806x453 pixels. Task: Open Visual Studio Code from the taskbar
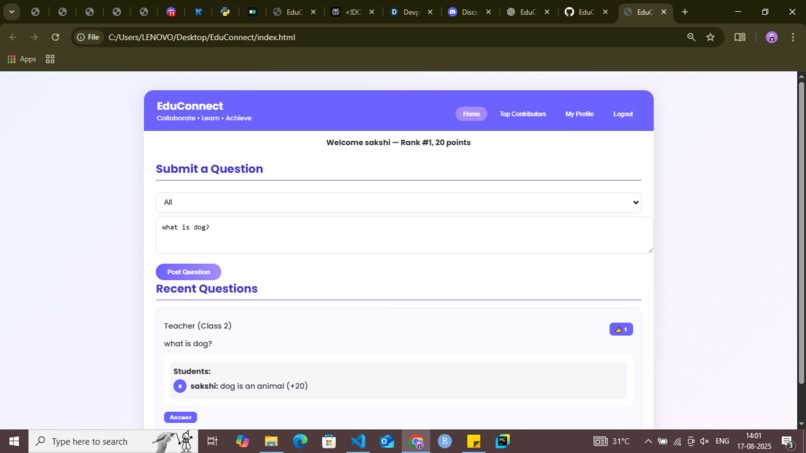(x=358, y=441)
